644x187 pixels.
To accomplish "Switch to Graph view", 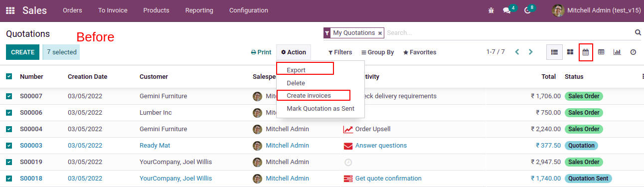I will 617,52.
